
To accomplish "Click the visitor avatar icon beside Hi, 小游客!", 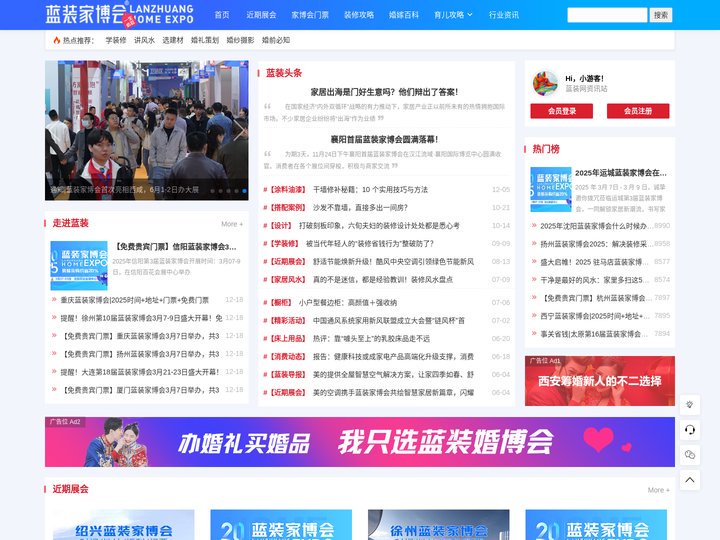I will click(x=545, y=84).
